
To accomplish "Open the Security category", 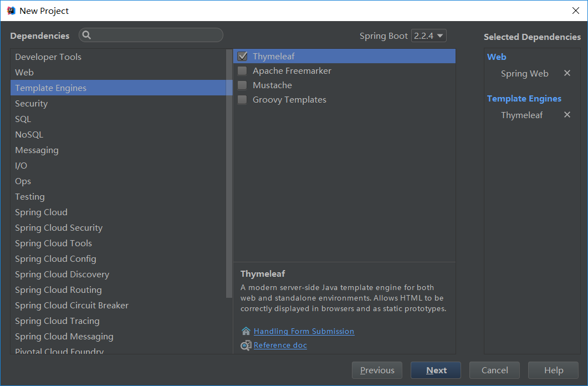I will pyautogui.click(x=119, y=104).
